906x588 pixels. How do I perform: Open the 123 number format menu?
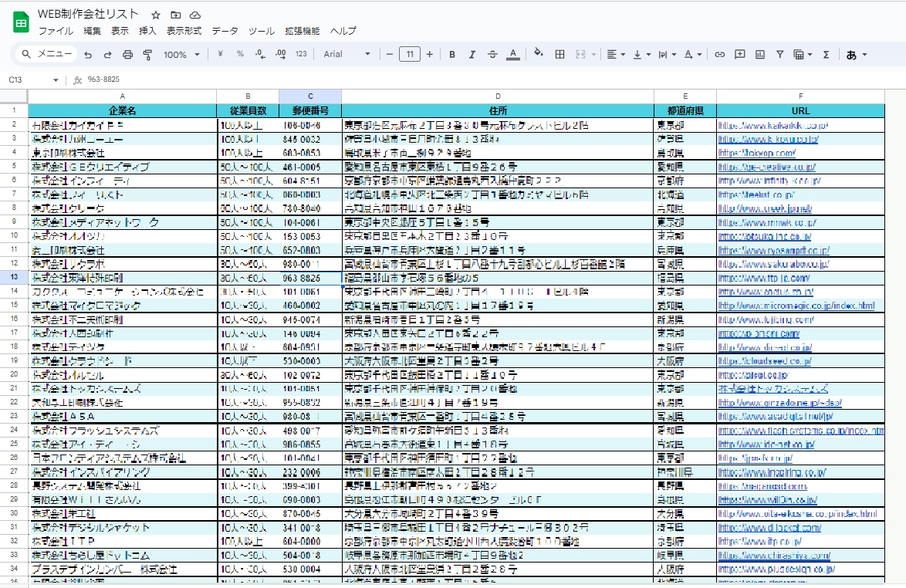pyautogui.click(x=301, y=54)
